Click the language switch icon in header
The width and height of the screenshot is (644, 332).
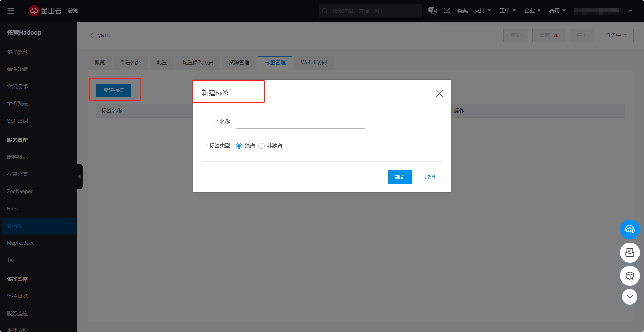(432, 11)
